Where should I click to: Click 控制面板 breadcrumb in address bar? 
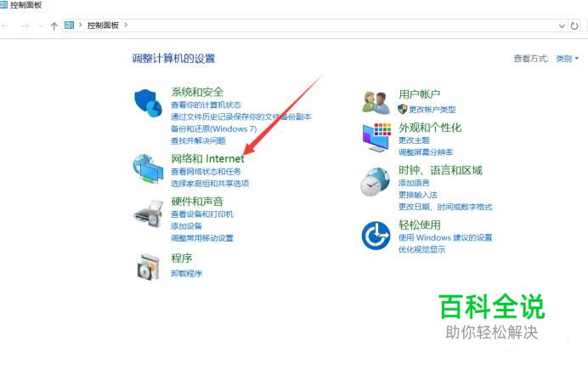pyautogui.click(x=103, y=26)
